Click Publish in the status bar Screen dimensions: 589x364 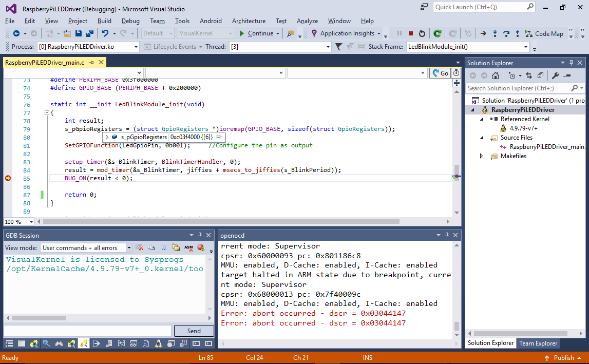[563, 358]
